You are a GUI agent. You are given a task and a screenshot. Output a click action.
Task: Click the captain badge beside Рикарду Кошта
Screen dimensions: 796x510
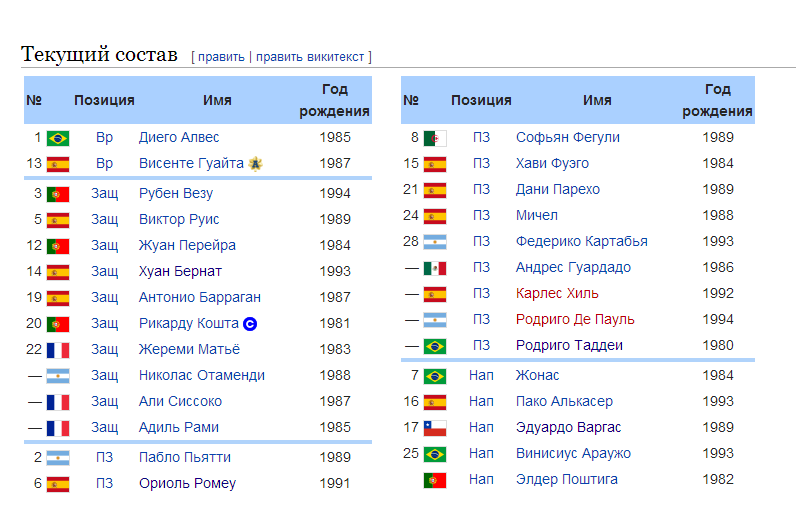click(x=251, y=324)
